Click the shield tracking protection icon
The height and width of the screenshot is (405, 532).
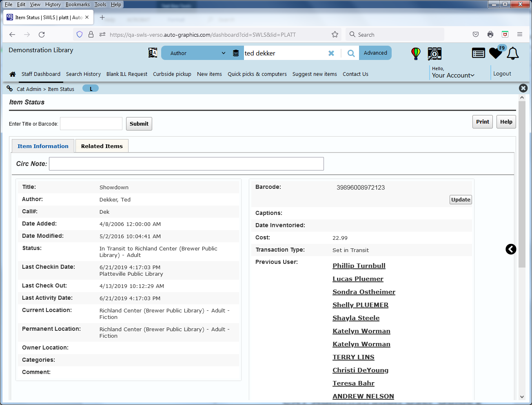point(80,35)
